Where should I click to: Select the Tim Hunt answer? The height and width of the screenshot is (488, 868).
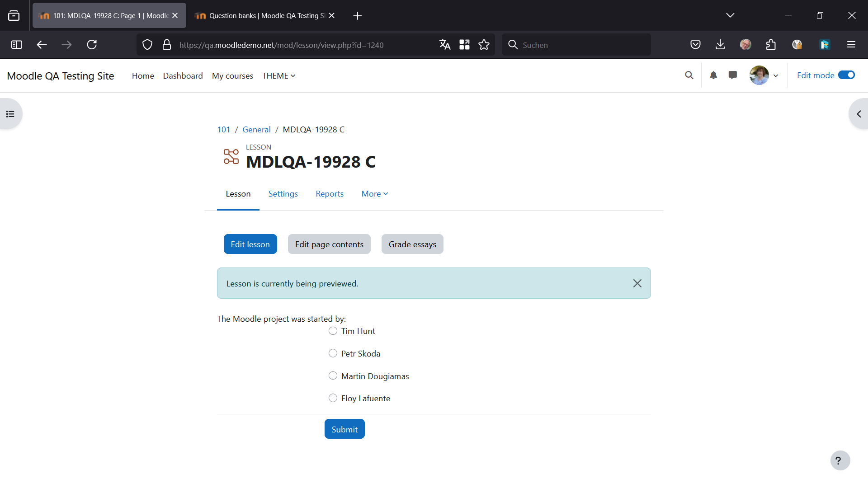333,331
